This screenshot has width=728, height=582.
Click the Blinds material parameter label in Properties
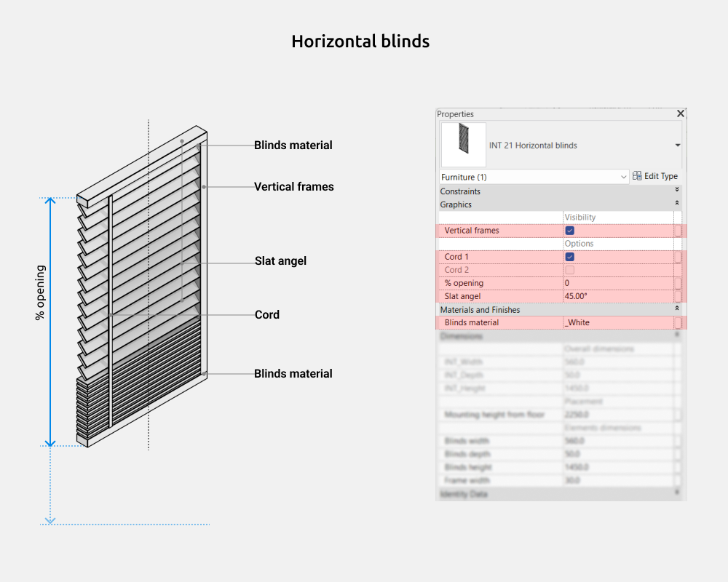(472, 322)
